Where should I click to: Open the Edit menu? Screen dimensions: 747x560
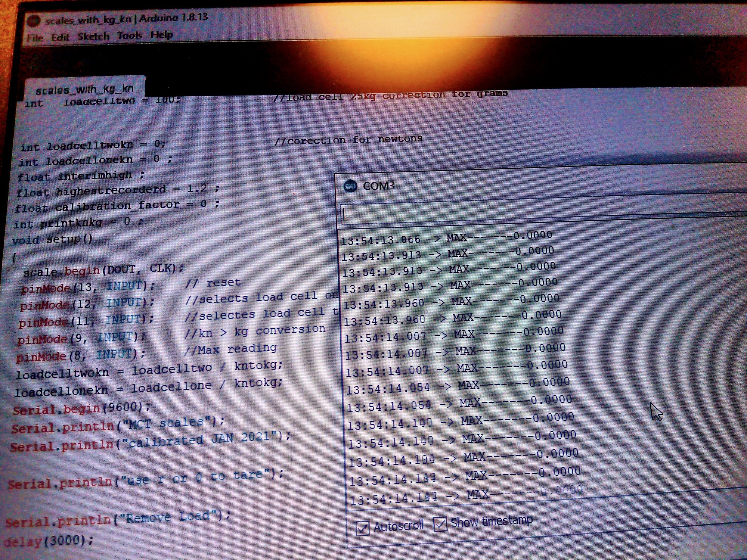[60, 37]
